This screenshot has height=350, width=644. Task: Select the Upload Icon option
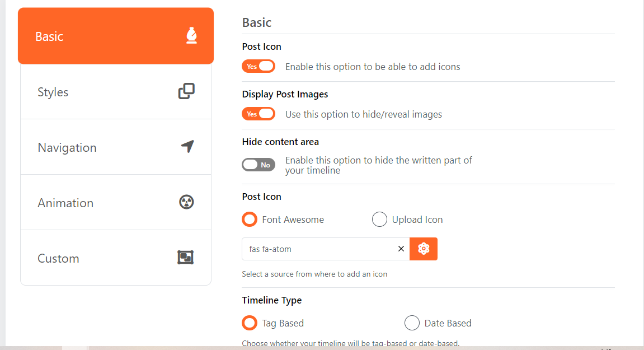click(x=379, y=219)
